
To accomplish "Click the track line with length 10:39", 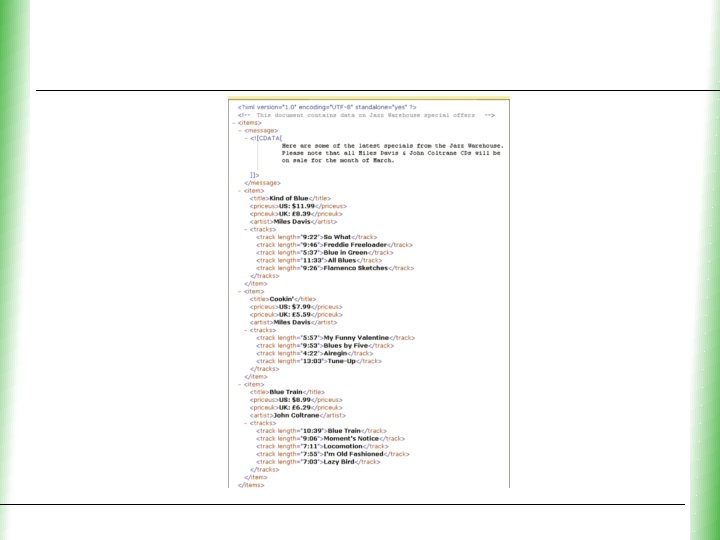I will coord(321,431).
